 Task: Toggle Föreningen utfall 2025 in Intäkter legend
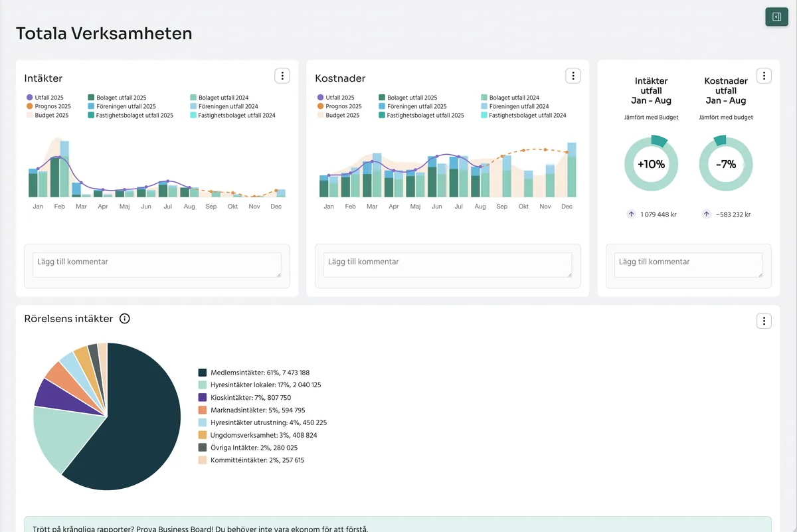(x=122, y=106)
